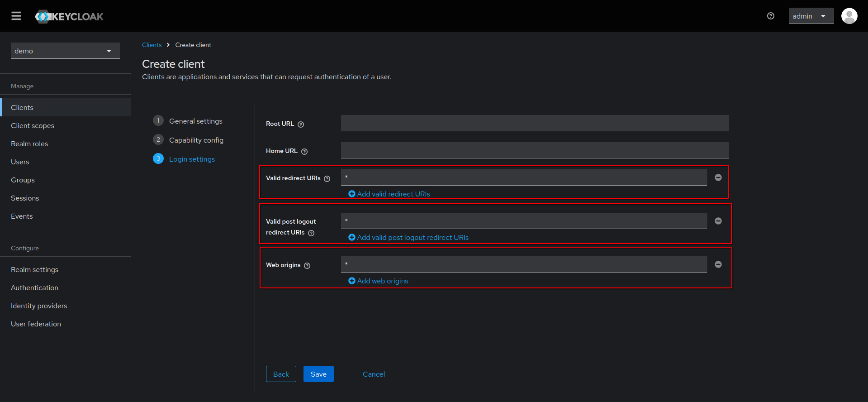Open Realm settings in the sidebar
The height and width of the screenshot is (402, 868).
[66, 269]
